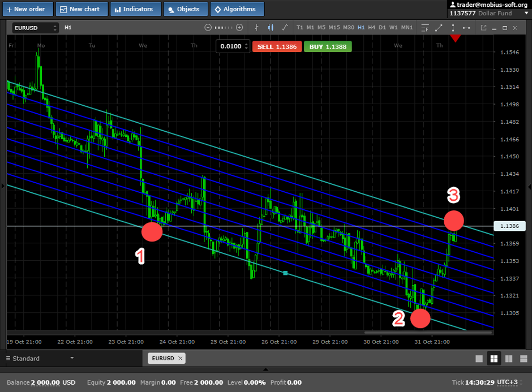532x392 pixels.
Task: Open the Indicators menu
Action: (x=136, y=9)
